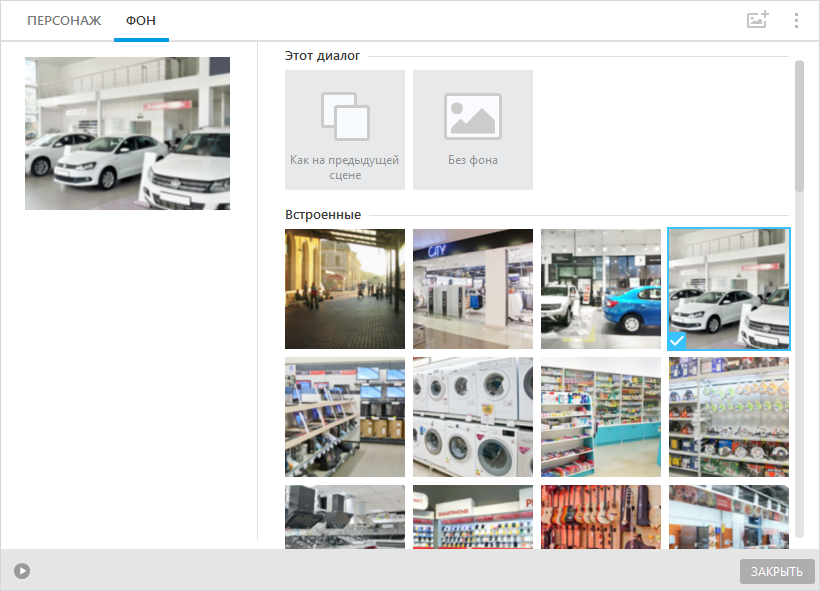The image size is (820, 591).
Task: Select the hardware tools store background
Action: coord(729,417)
